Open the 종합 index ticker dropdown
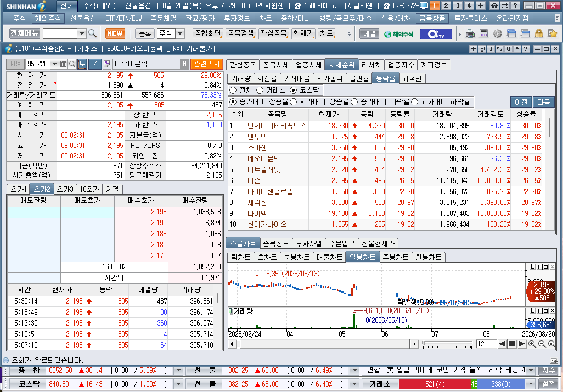This screenshot has height=392, width=563. pyautogui.click(x=178, y=371)
